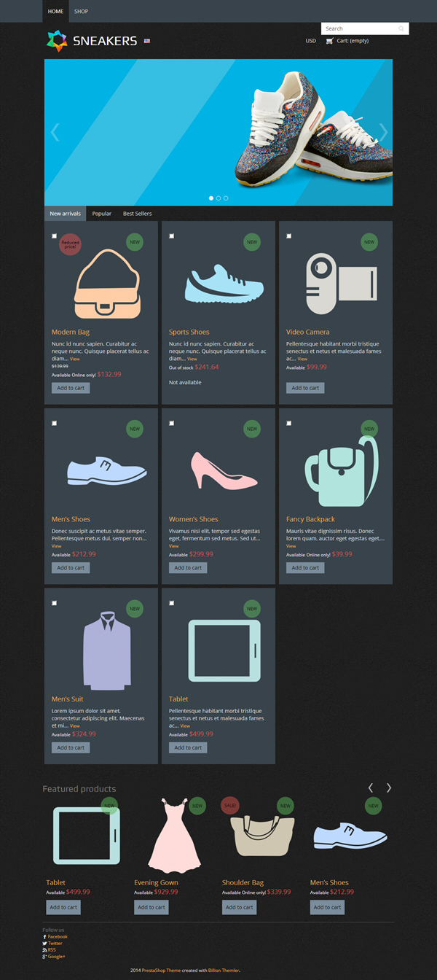Open the USD currency dropdown
The width and height of the screenshot is (437, 980).
[x=311, y=41]
